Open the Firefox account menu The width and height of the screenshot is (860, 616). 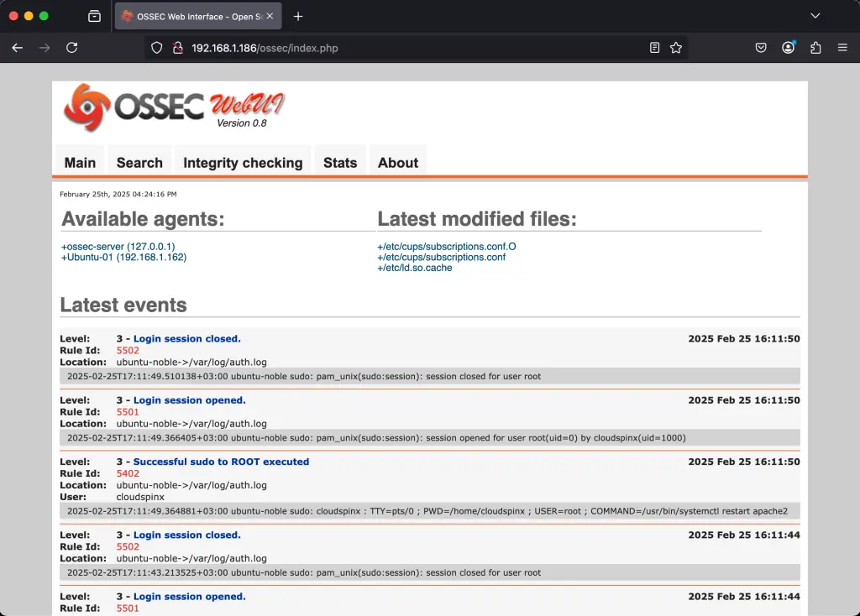click(788, 48)
